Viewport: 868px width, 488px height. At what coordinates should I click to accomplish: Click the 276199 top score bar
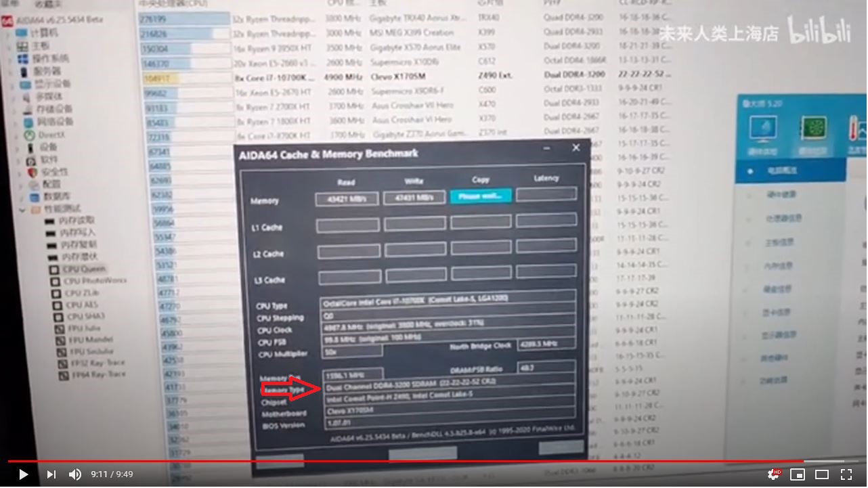pyautogui.click(x=184, y=20)
